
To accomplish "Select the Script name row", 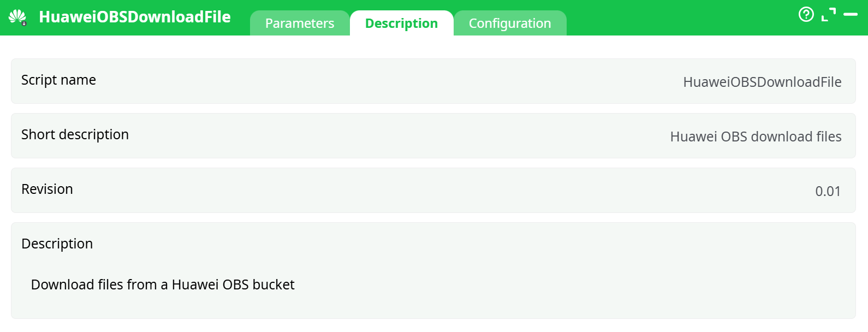I will point(434,81).
